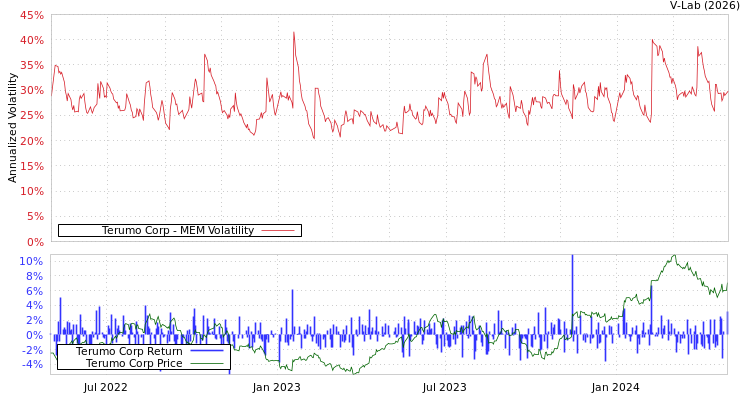The width and height of the screenshot is (750, 400).
Task: Click green line sample beside Terumo Corp Price
Action: coord(206,363)
